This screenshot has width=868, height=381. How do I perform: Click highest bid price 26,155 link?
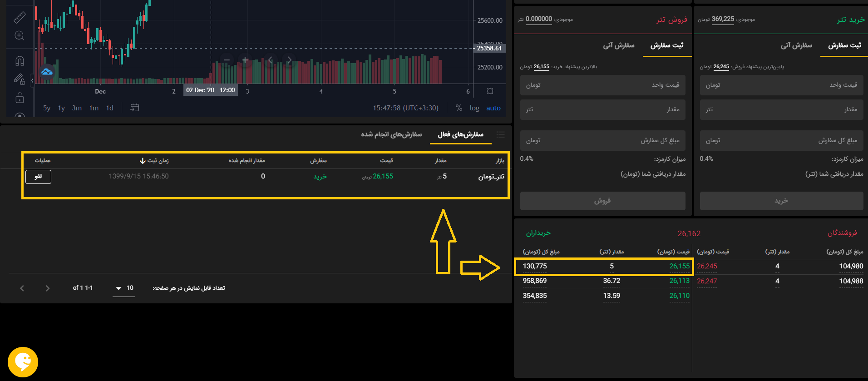click(x=542, y=67)
